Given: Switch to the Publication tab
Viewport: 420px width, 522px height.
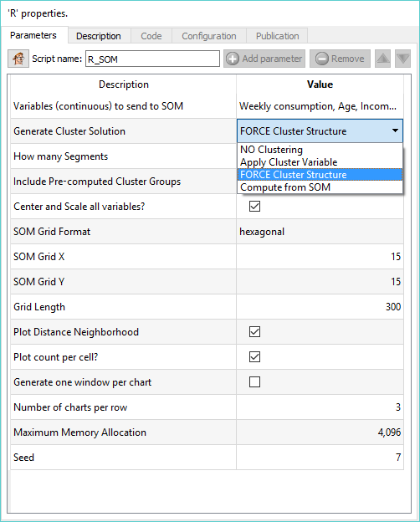Looking at the screenshot, I should click(277, 36).
